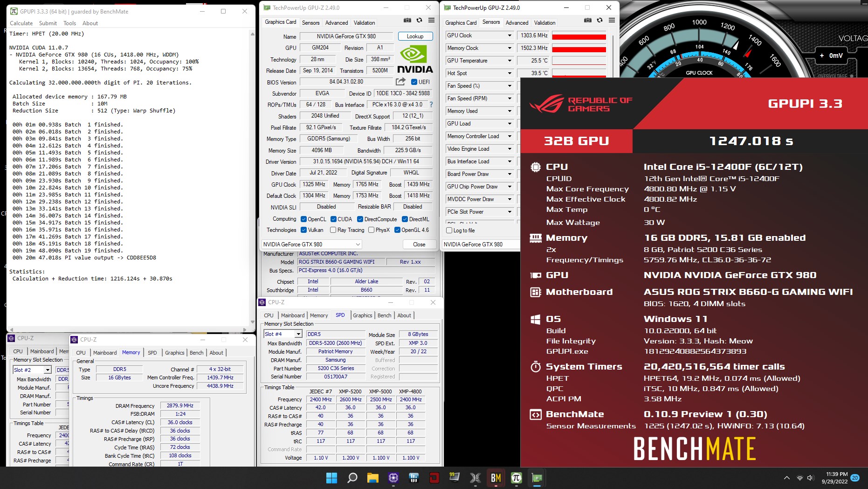Viewport: 868px width, 489px height.
Task: Enable Log to file checkbox
Action: pyautogui.click(x=449, y=231)
